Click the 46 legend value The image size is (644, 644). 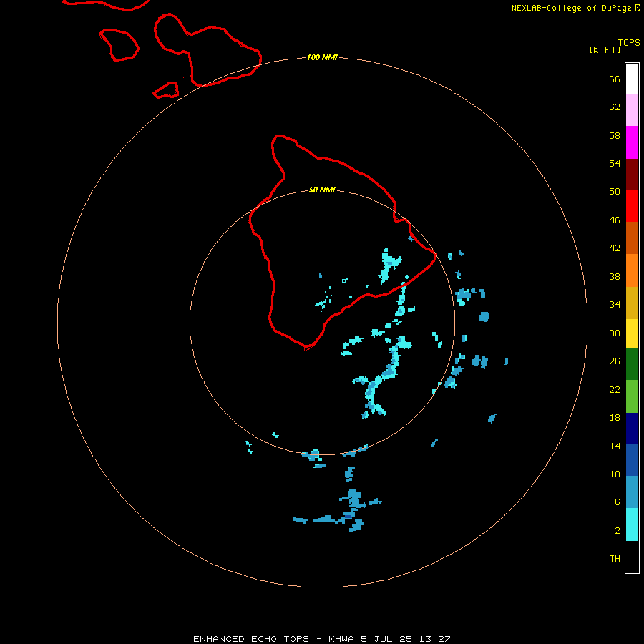coord(615,220)
